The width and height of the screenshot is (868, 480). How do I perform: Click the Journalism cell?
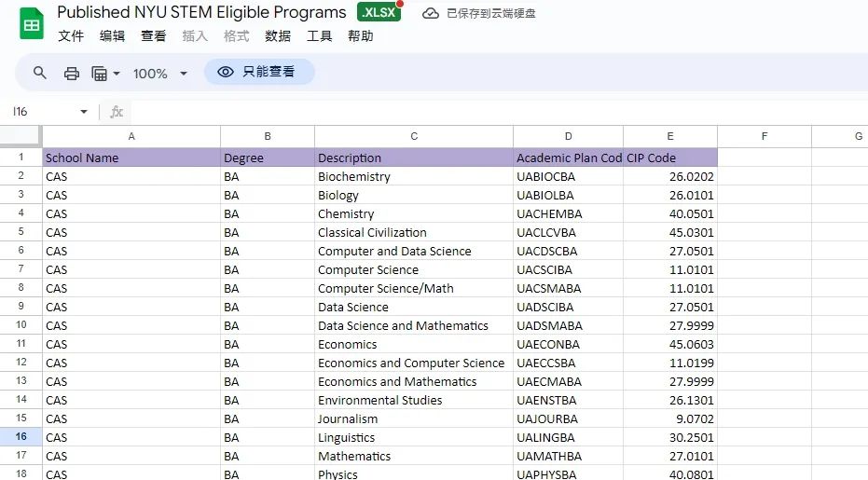point(414,419)
